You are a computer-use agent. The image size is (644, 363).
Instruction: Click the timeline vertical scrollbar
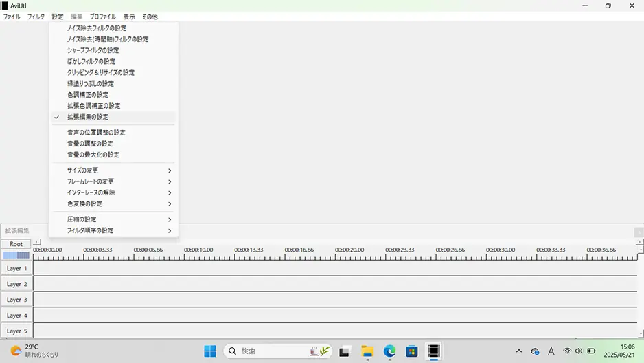click(641, 292)
